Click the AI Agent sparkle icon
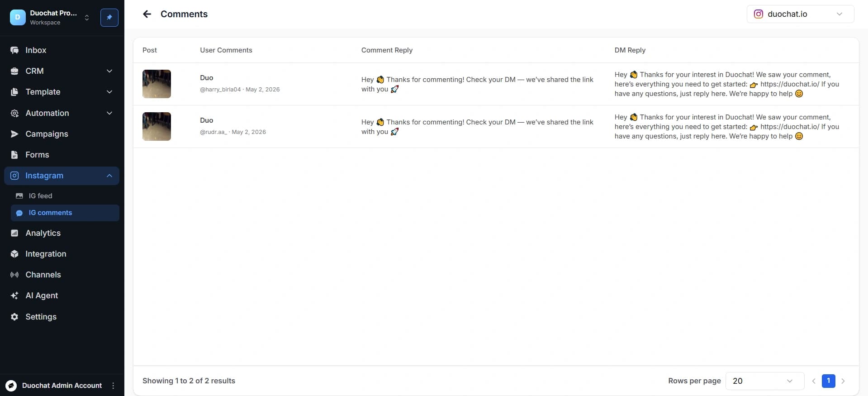Image resolution: width=868 pixels, height=396 pixels. [x=14, y=296]
